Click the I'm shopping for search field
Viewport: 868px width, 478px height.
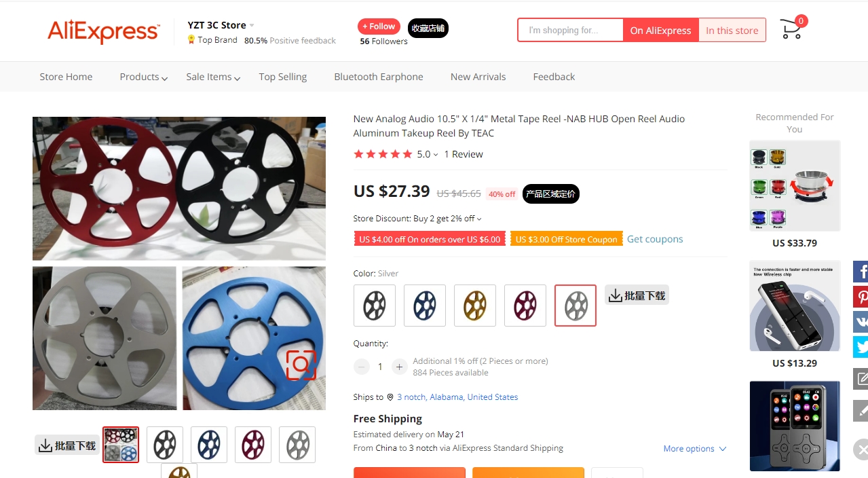[x=570, y=30]
